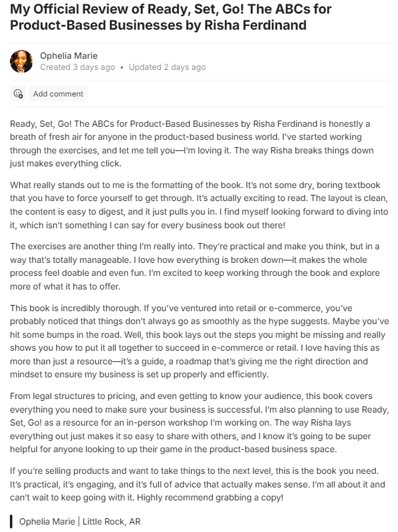Click the 'Updated 2 days ago' timestamp
This screenshot has height=532, width=398.
(167, 67)
